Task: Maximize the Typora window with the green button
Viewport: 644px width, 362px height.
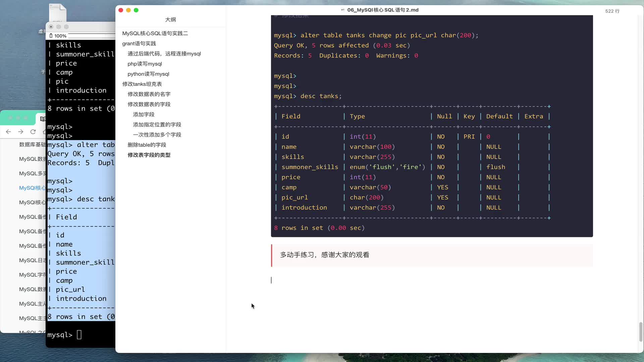Action: (x=136, y=10)
